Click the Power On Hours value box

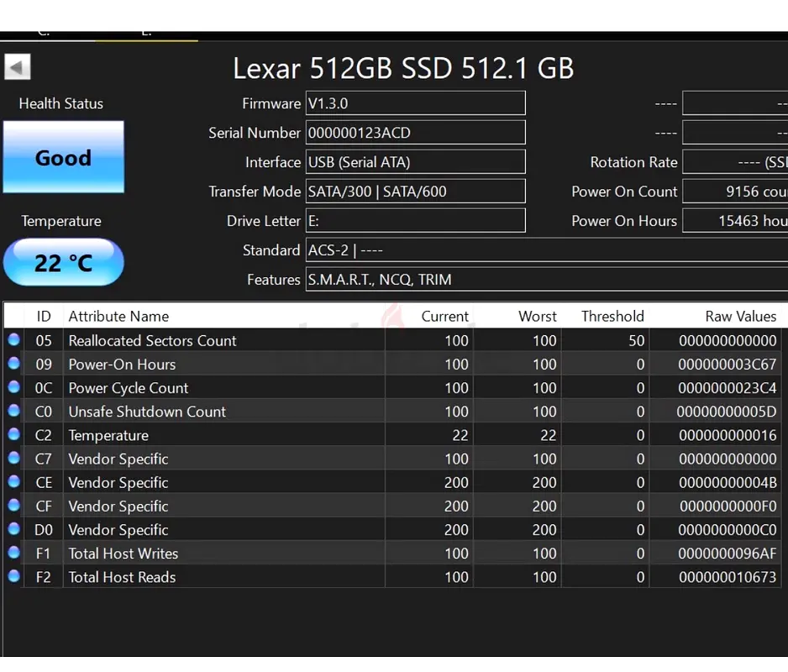(x=735, y=221)
